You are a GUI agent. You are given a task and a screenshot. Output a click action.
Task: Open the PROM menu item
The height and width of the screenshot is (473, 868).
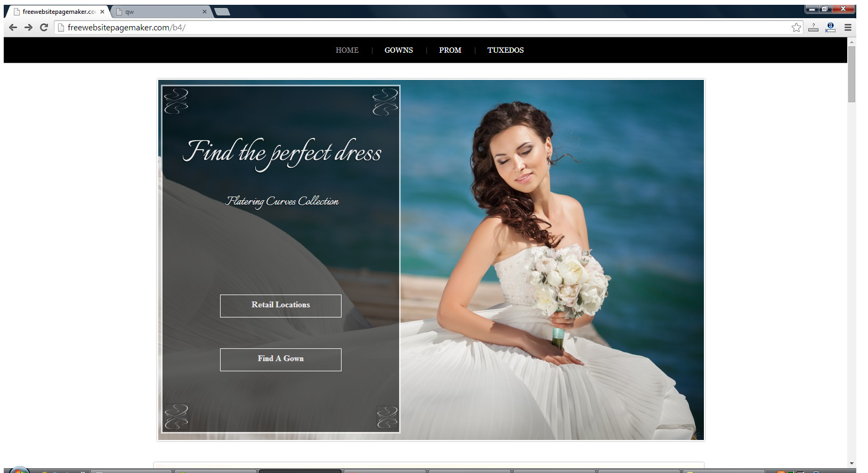click(450, 50)
